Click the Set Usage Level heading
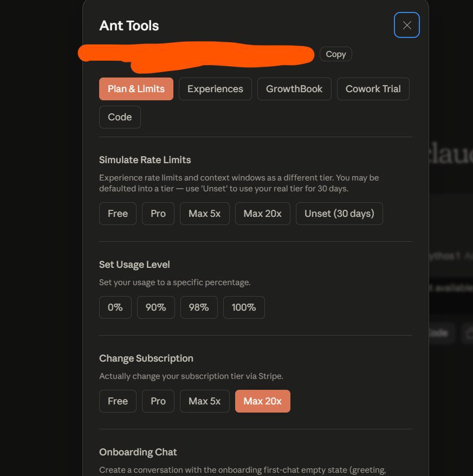 [x=134, y=265]
